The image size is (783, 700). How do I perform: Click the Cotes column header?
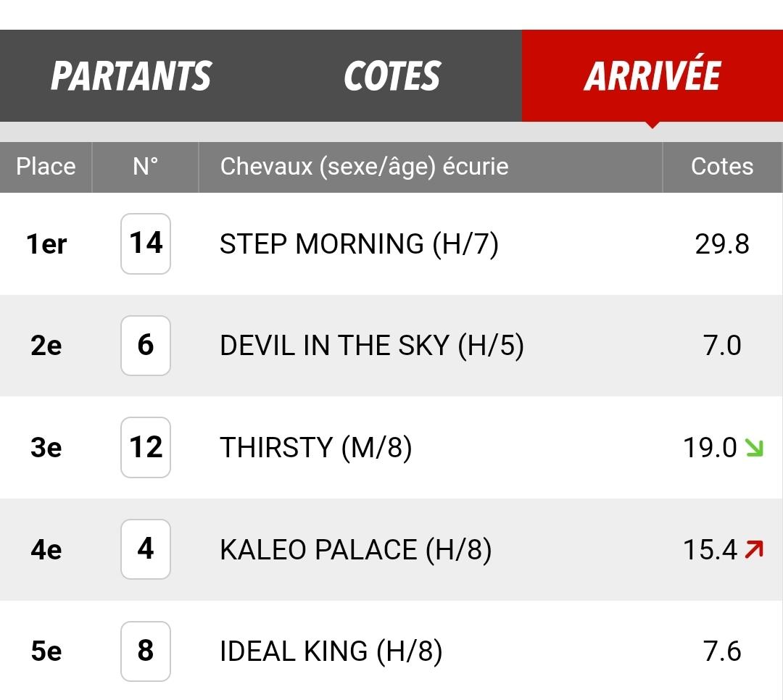point(722,167)
